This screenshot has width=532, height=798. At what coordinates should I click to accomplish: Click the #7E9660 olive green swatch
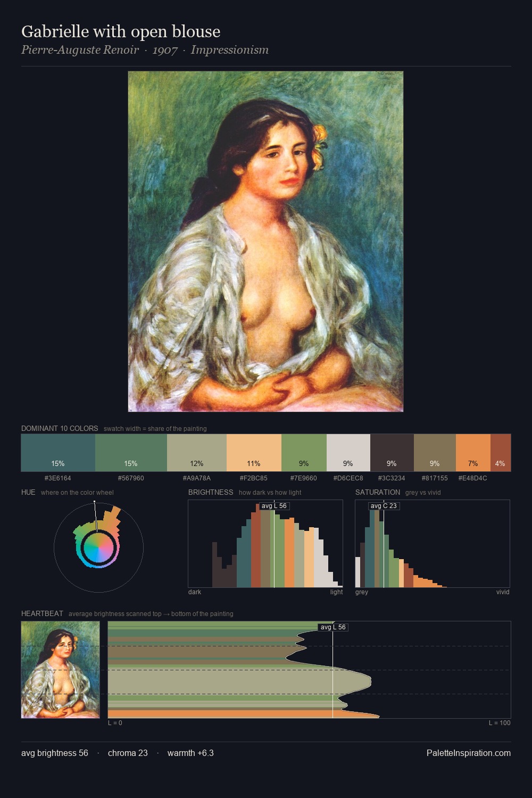click(304, 453)
